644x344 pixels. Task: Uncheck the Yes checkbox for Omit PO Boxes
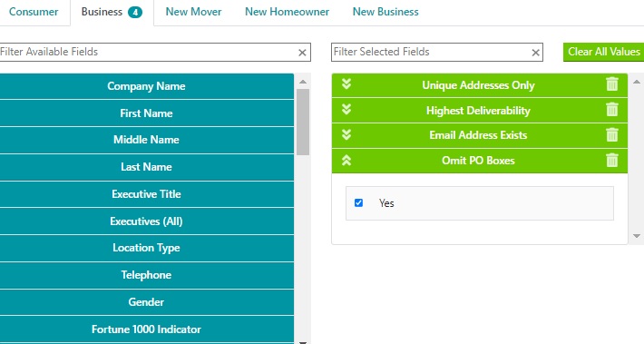[x=358, y=203]
